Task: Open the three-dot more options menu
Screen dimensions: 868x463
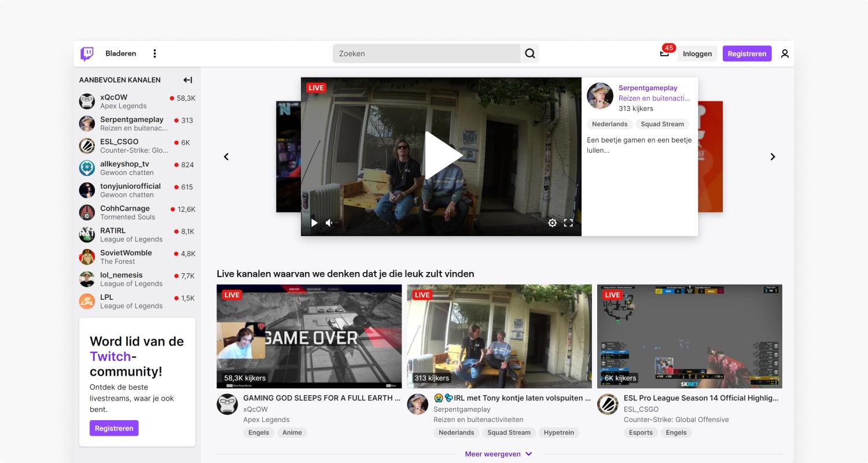Action: [155, 53]
